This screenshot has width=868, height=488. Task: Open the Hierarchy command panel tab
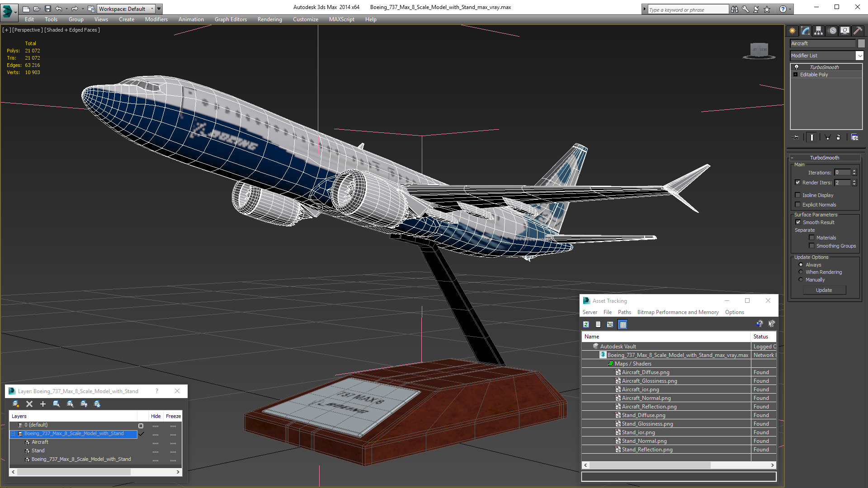(x=819, y=31)
